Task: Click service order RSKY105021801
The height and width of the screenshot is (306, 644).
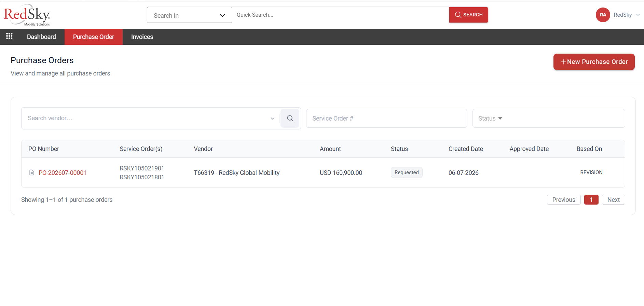Action: pos(142,177)
